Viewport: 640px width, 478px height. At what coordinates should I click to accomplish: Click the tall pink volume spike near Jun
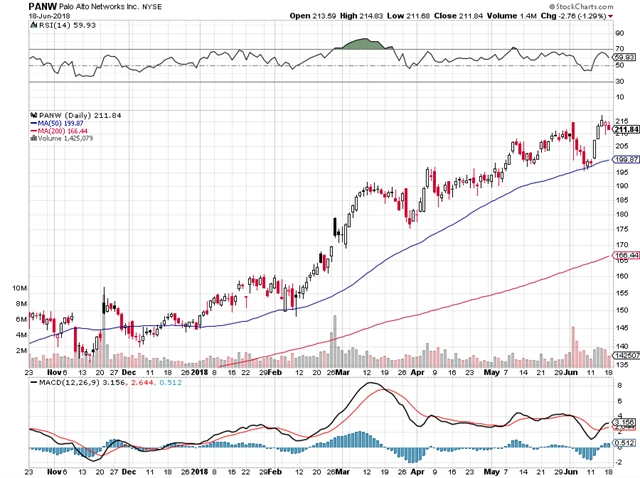(x=573, y=347)
